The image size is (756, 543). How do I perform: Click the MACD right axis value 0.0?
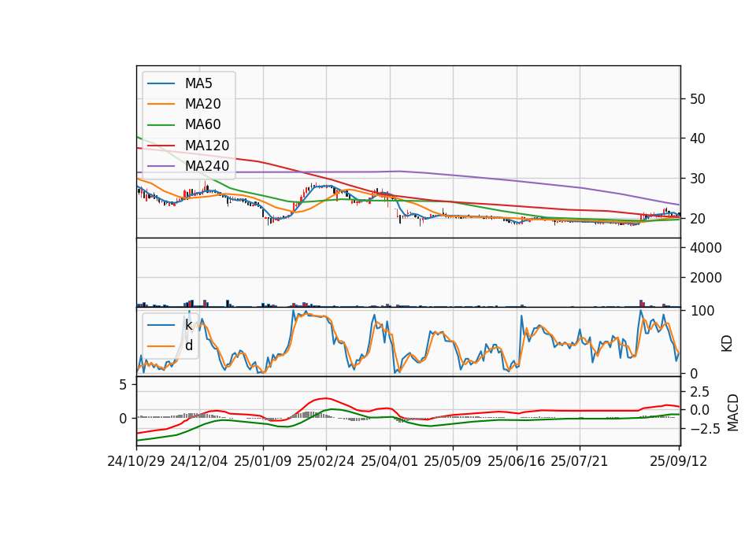700,411
